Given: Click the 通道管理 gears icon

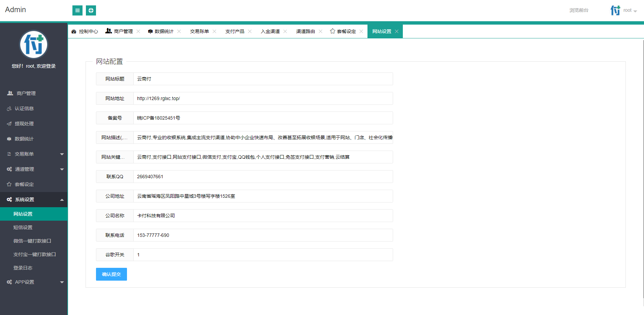Looking at the screenshot, I should [x=9, y=169].
